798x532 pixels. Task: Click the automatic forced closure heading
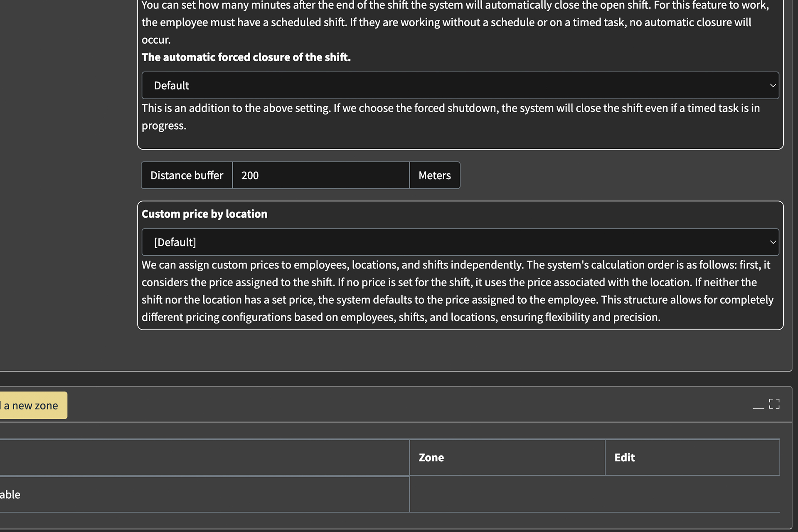246,57
